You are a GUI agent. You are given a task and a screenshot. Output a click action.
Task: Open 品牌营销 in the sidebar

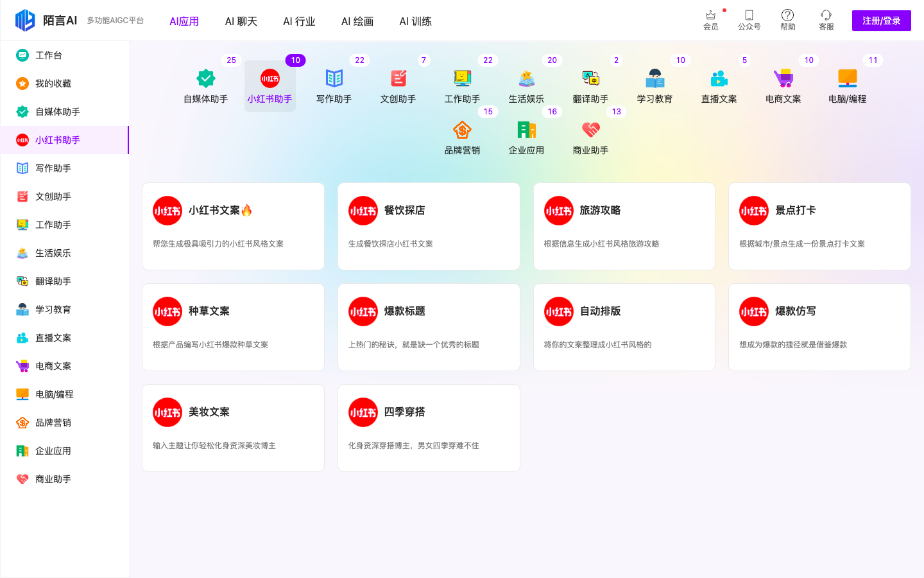pos(64,423)
